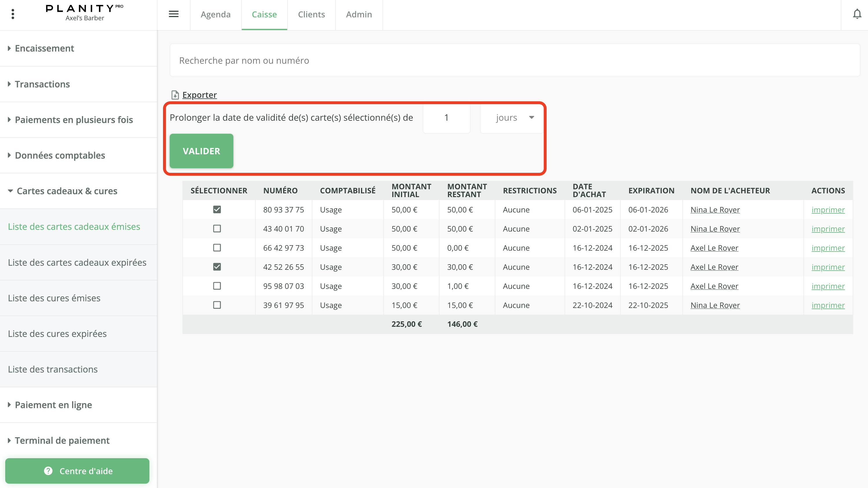Focus the Recherche par nom ou numéro field
Viewport: 868px width, 488px height.
click(514, 60)
